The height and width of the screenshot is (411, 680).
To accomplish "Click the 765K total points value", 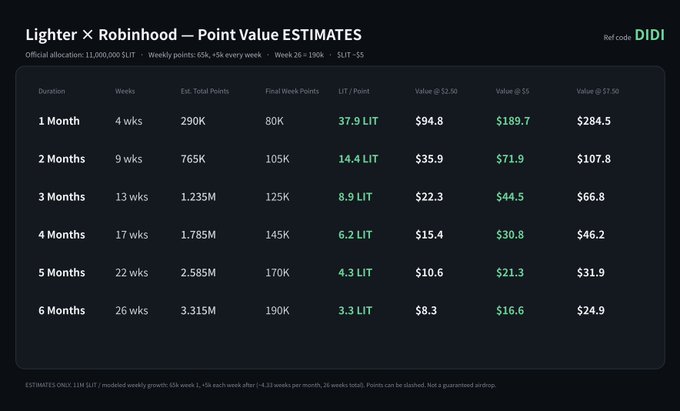I will click(193, 159).
